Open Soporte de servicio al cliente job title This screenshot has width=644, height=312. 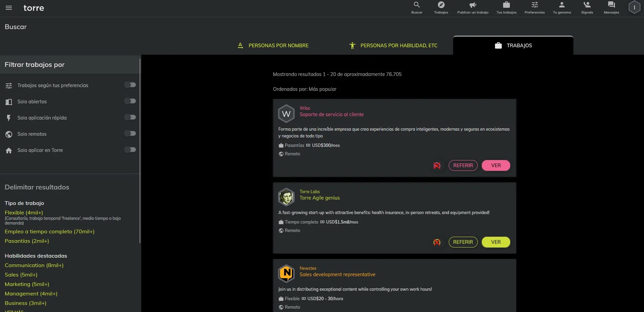[x=332, y=114]
